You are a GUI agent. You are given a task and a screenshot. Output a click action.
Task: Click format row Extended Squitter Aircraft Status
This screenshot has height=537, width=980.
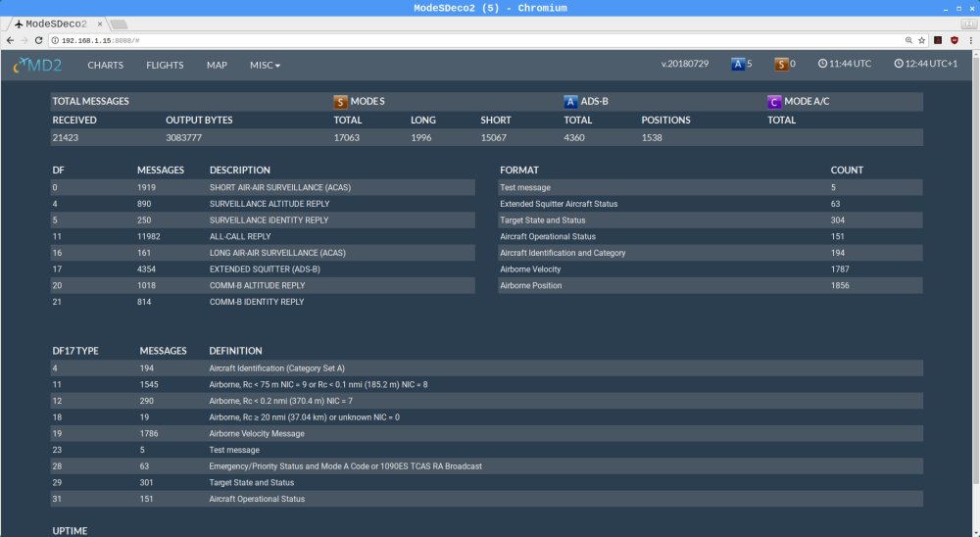[710, 204]
